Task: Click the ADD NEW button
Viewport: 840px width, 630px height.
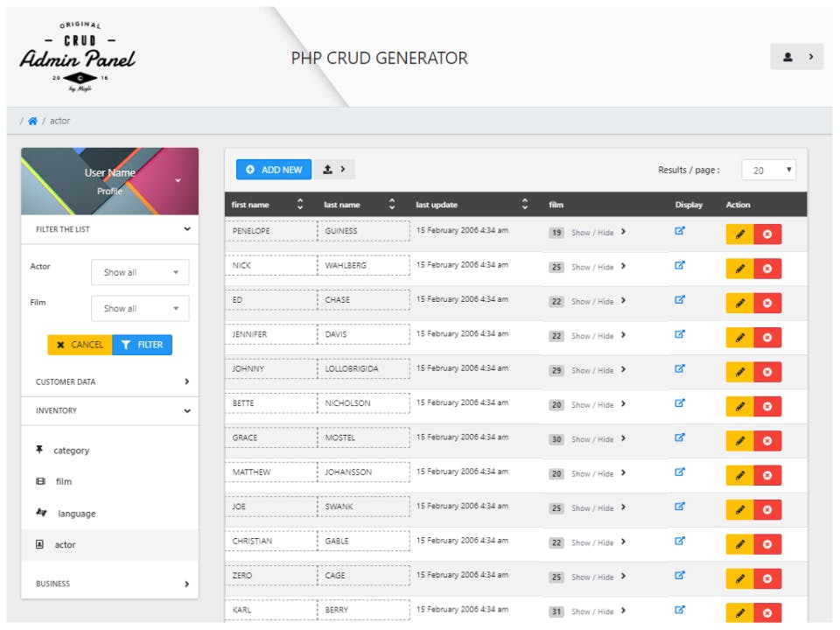Action: pyautogui.click(x=274, y=170)
